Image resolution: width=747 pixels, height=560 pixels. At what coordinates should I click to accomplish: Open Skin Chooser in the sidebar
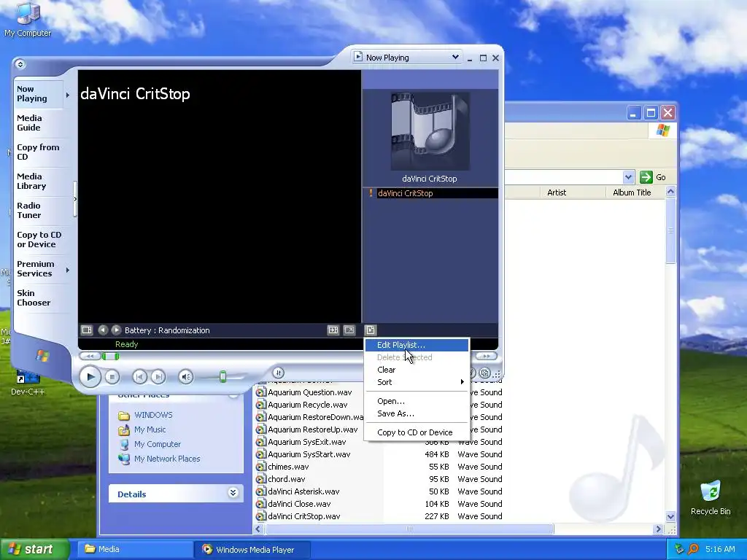click(x=39, y=297)
